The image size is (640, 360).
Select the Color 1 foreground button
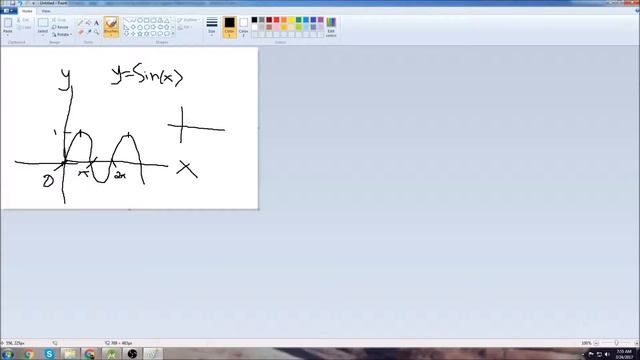[229, 27]
